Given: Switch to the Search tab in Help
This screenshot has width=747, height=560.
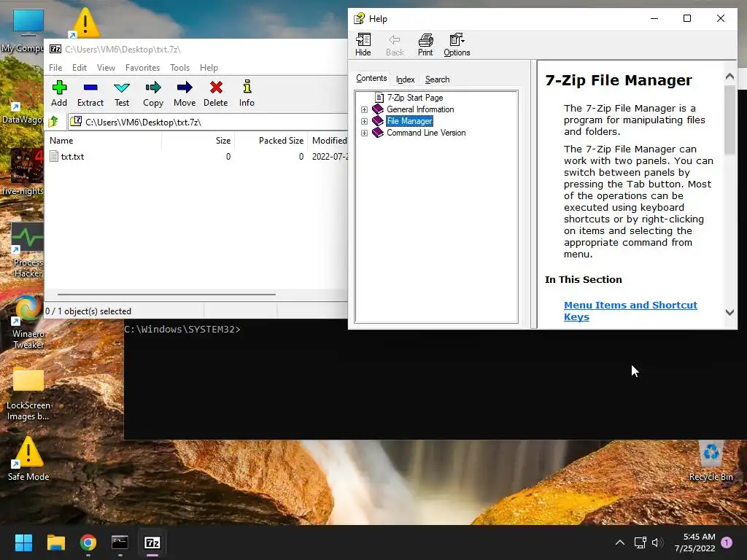Looking at the screenshot, I should 438,79.
